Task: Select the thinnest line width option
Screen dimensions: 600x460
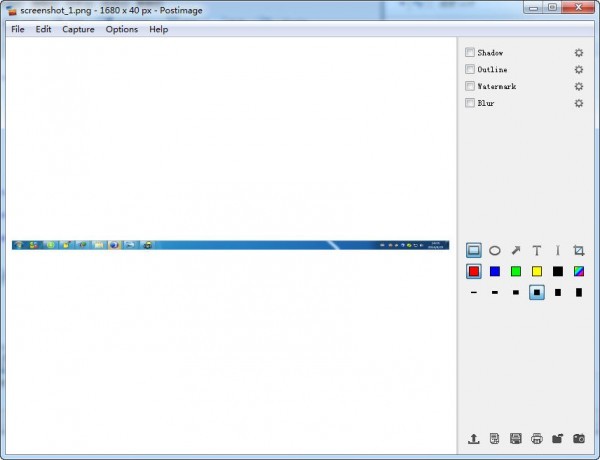Action: click(x=474, y=293)
